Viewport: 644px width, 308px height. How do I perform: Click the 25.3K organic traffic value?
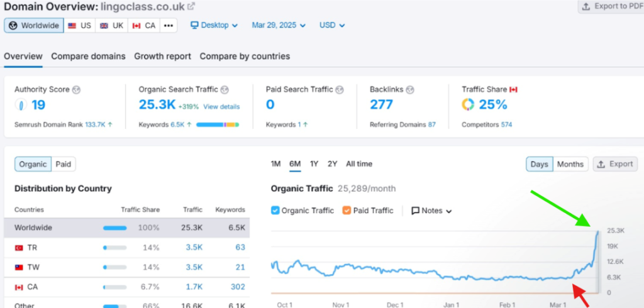pos(157,105)
